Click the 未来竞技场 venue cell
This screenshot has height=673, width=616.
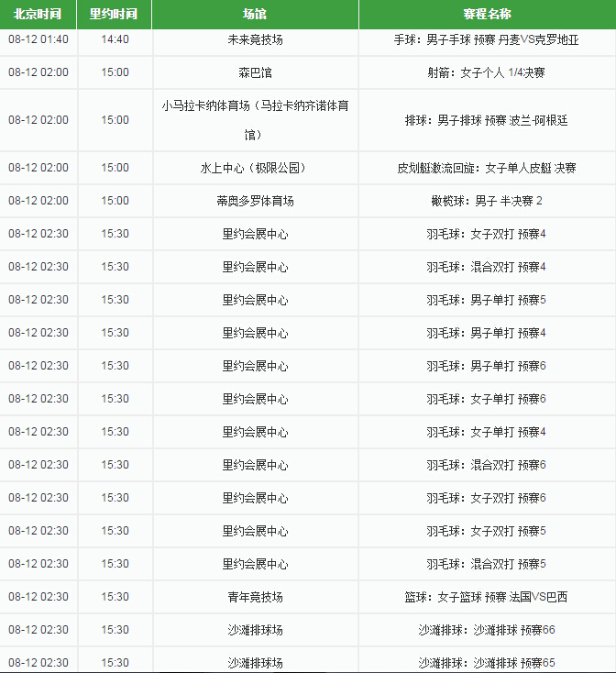(255, 39)
